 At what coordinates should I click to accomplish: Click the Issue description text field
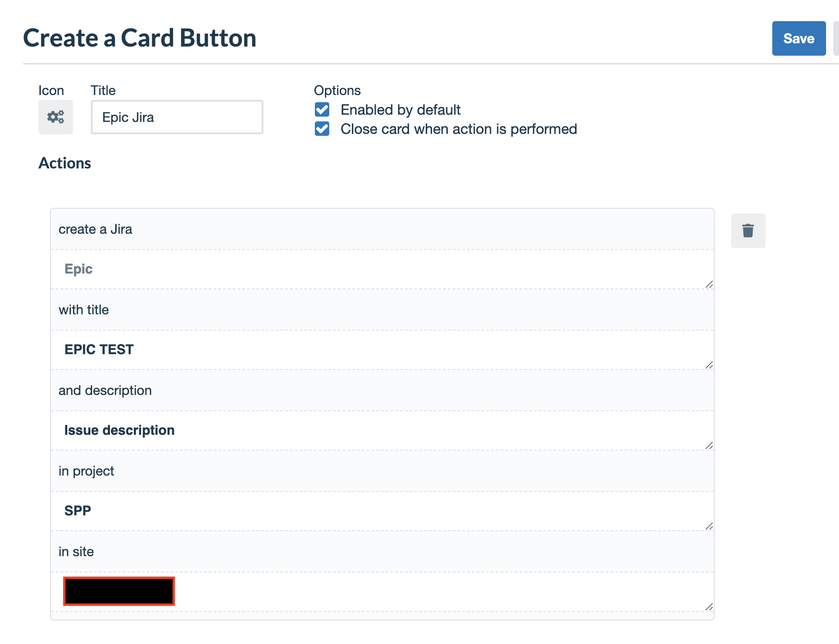point(382,430)
